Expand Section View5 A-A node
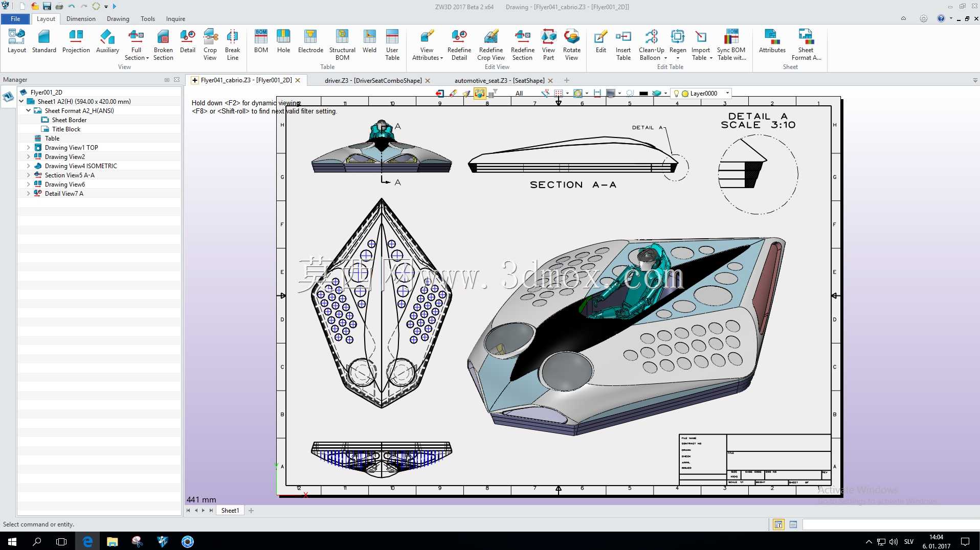 [x=28, y=175]
